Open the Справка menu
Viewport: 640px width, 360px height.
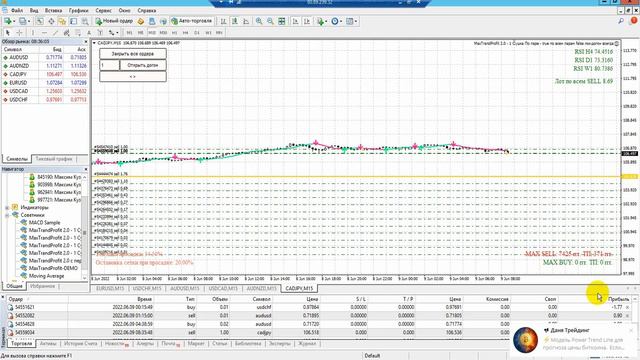[147, 10]
